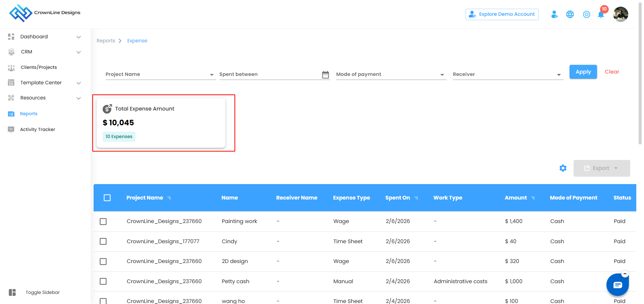Viewport: 644px width, 304px height.
Task: Check the Cindy row checkbox
Action: (103, 242)
